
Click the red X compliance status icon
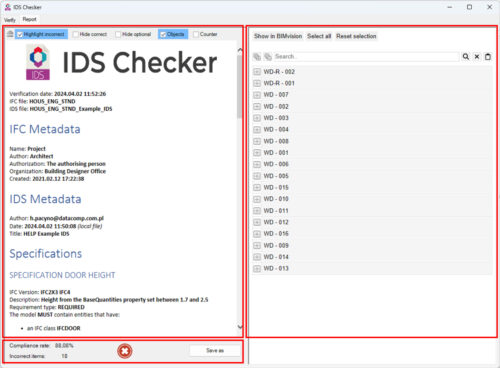tap(125, 351)
